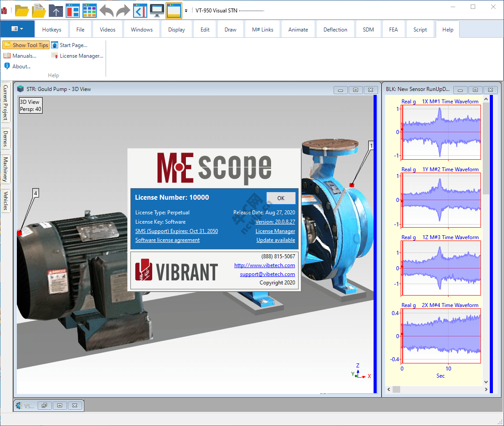Click the waveform panel vertical scrollbar thumb
The width and height of the screenshot is (504, 426).
pyautogui.click(x=486, y=148)
